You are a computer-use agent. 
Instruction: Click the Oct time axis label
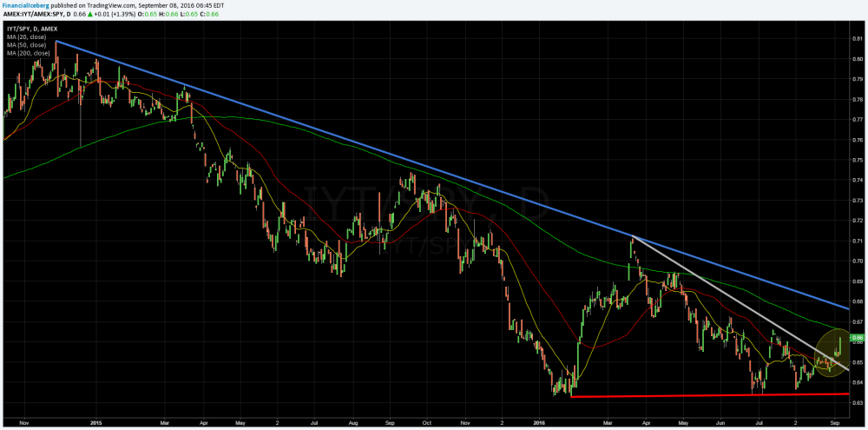pyautogui.click(x=427, y=421)
